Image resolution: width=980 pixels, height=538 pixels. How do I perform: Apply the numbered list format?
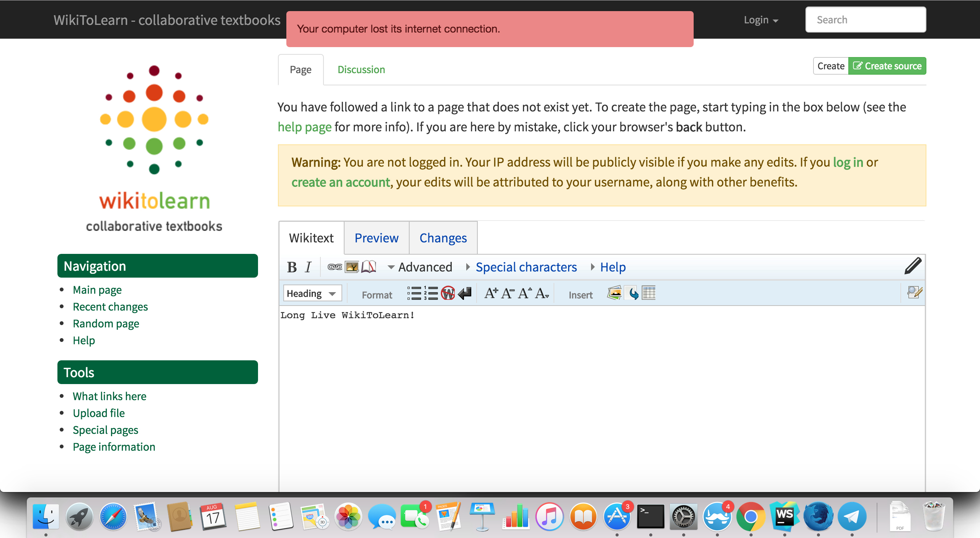(431, 294)
